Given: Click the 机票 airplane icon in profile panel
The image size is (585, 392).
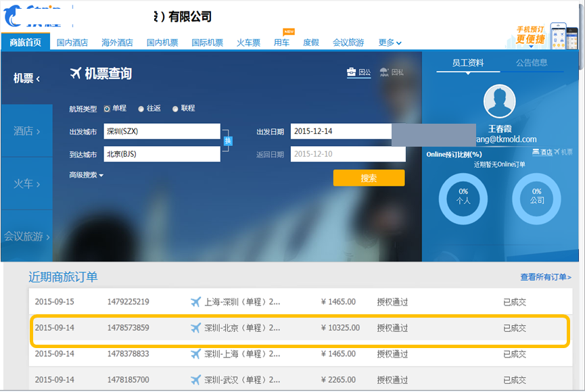Looking at the screenshot, I should point(557,153).
